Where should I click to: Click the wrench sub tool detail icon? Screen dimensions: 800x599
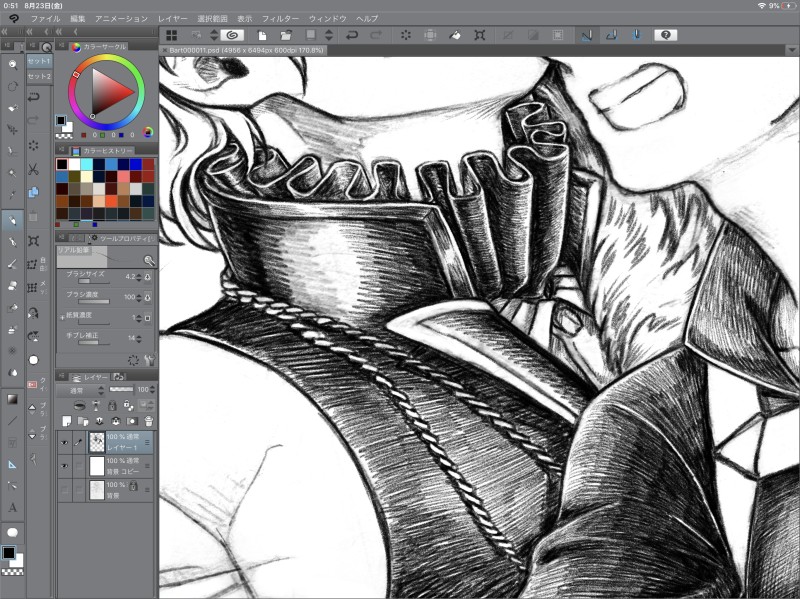click(x=149, y=360)
